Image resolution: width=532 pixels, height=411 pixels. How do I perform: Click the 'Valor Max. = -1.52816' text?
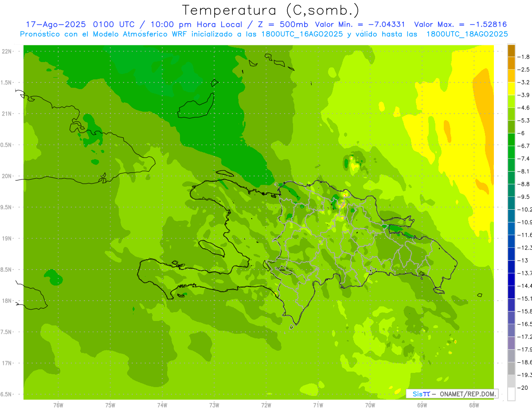click(x=460, y=24)
